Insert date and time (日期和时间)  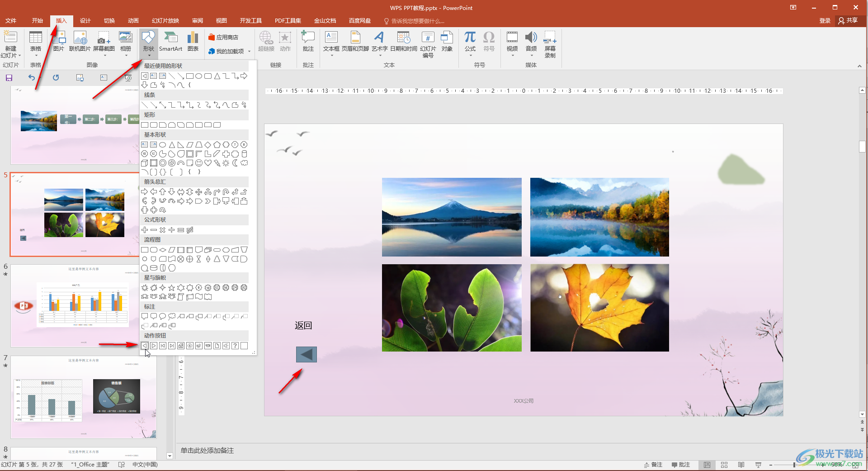click(x=404, y=42)
